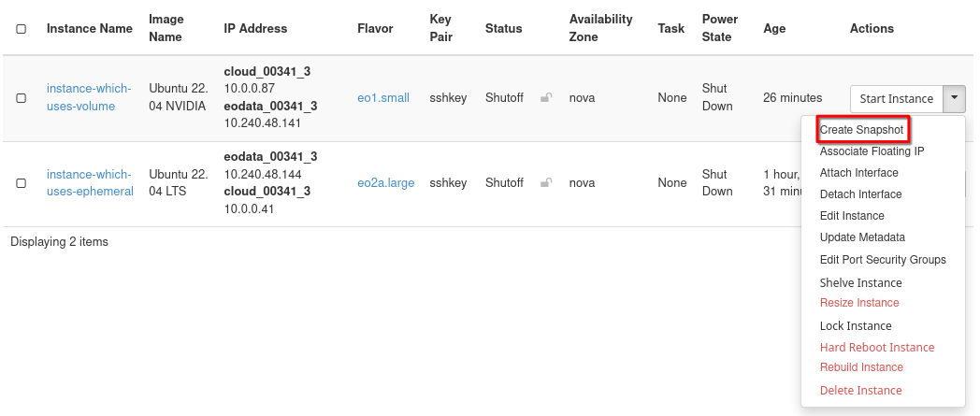Choose Update Metadata menu item
This screenshot has width=980, height=416.
click(862, 237)
